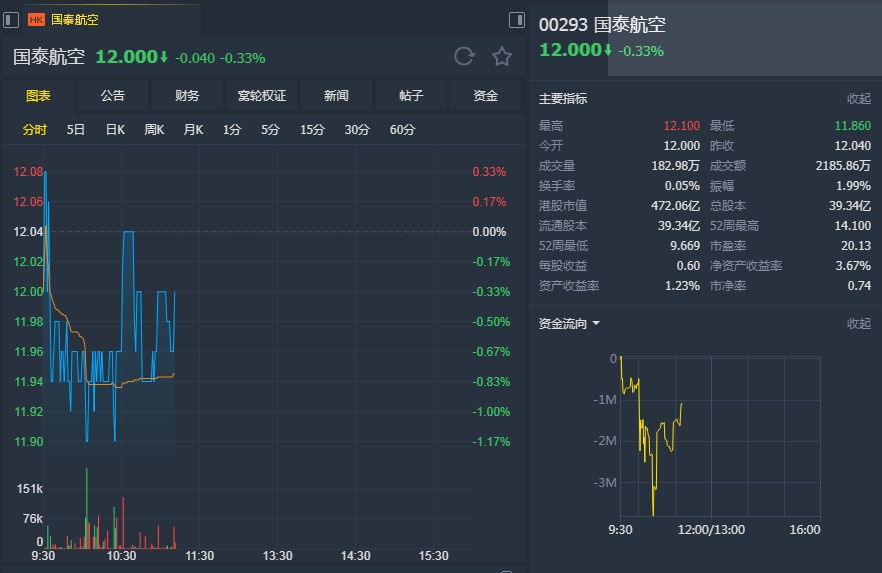
Task: Select the 月K chart period
Action: tap(193, 130)
